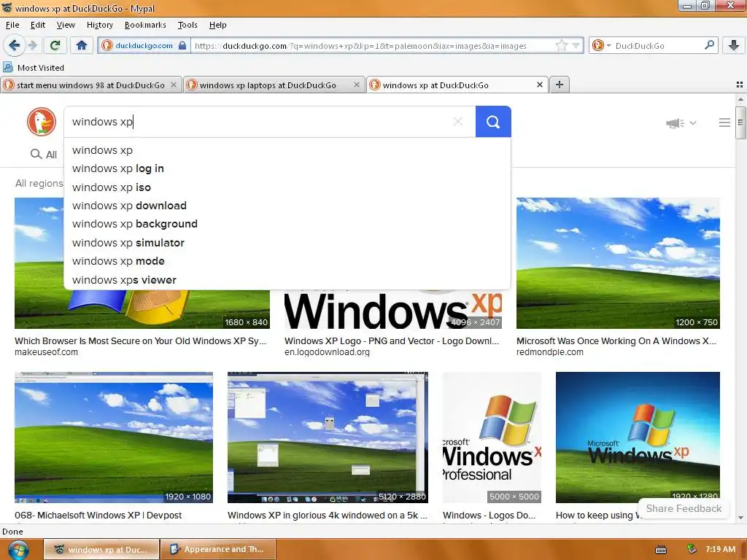Open the Windows XP Professional logo image
This screenshot has width=747, height=560.
click(x=492, y=437)
